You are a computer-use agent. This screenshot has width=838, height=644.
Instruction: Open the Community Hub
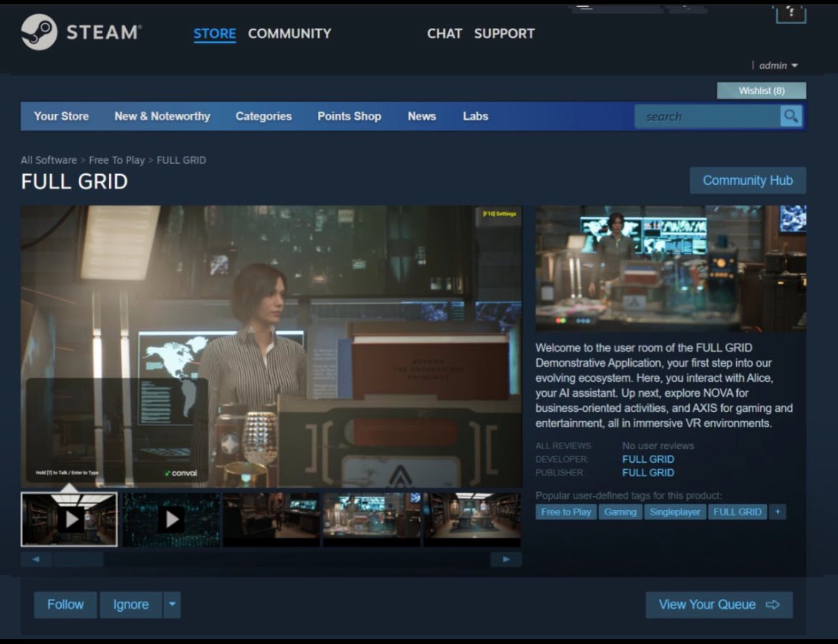748,181
